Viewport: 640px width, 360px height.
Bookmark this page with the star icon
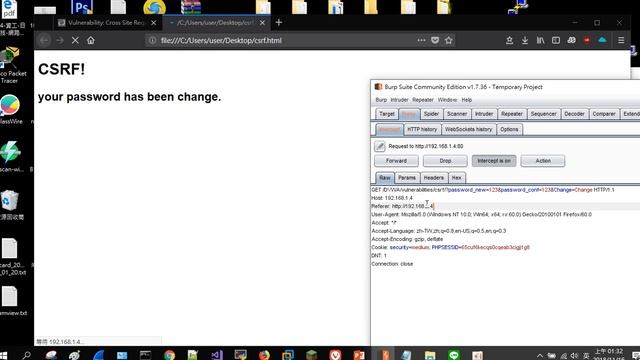tap(449, 40)
